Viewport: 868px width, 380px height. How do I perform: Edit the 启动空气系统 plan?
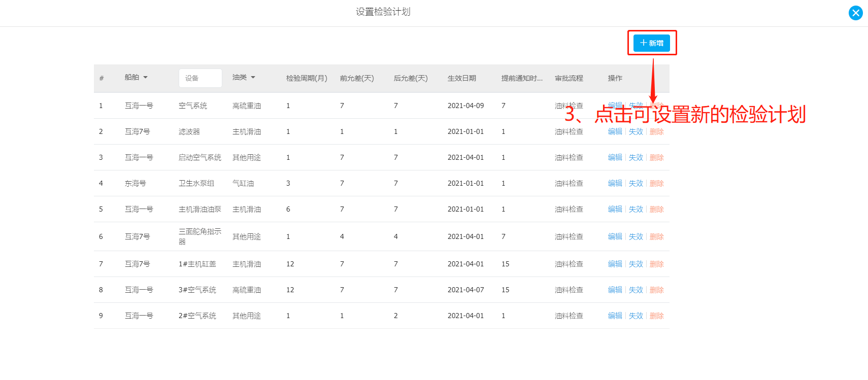point(615,157)
